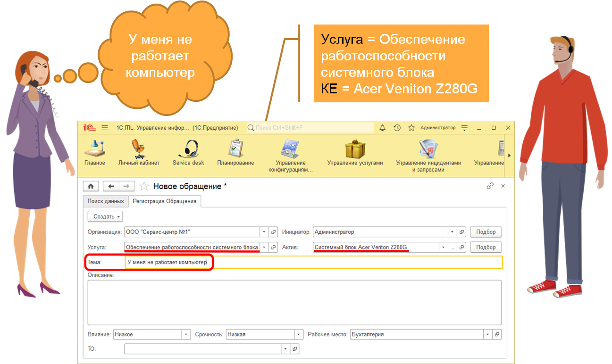The width and height of the screenshot is (612, 364).
Task: Open Услуга field record icon
Action: click(273, 247)
